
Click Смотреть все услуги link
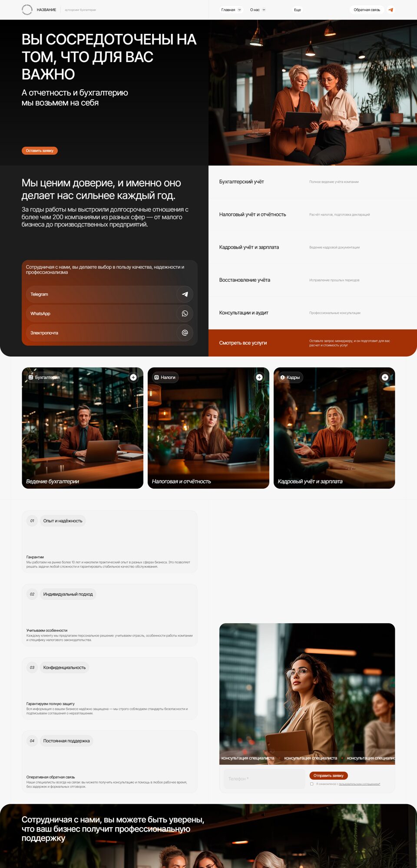[243, 343]
